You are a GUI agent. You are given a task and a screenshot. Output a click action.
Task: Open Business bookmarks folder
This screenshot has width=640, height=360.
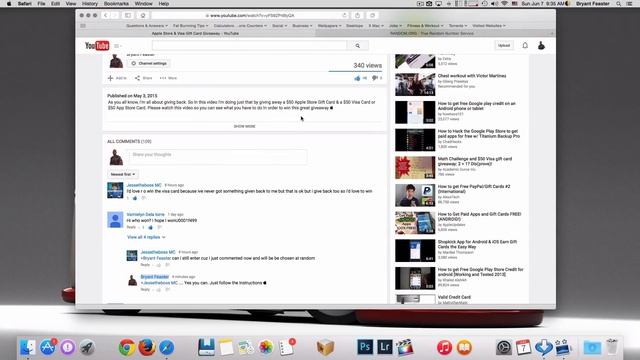click(302, 26)
